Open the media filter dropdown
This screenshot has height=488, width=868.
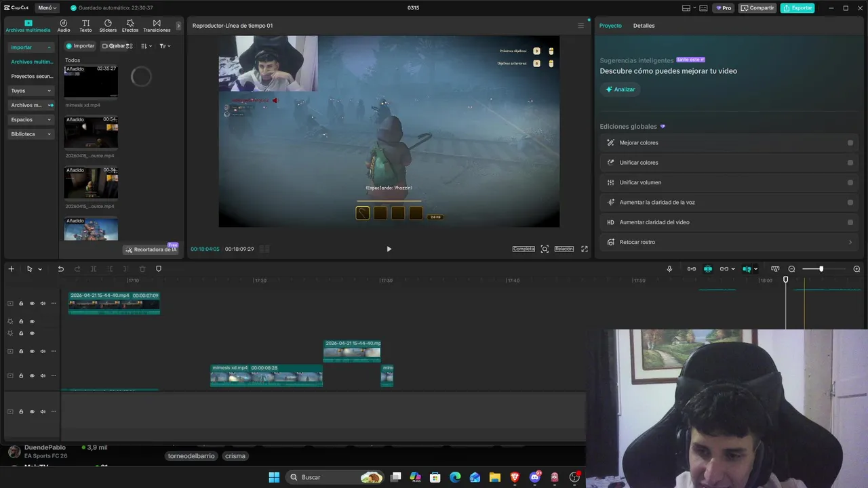(x=165, y=46)
